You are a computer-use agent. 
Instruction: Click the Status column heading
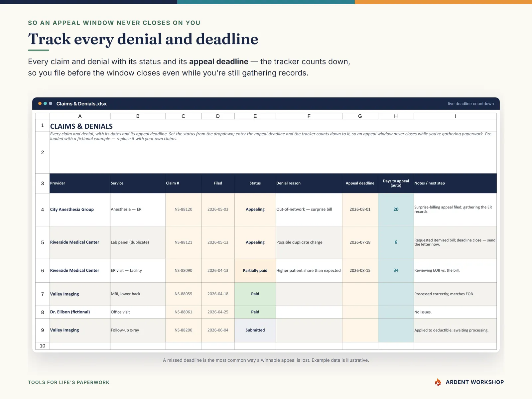tap(255, 183)
